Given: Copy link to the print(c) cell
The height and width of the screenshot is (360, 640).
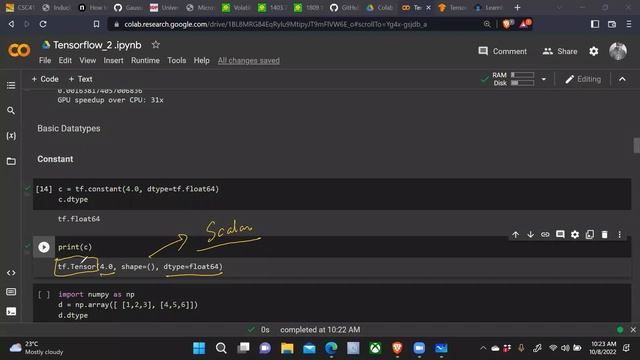Looking at the screenshot, I should pos(545,234).
